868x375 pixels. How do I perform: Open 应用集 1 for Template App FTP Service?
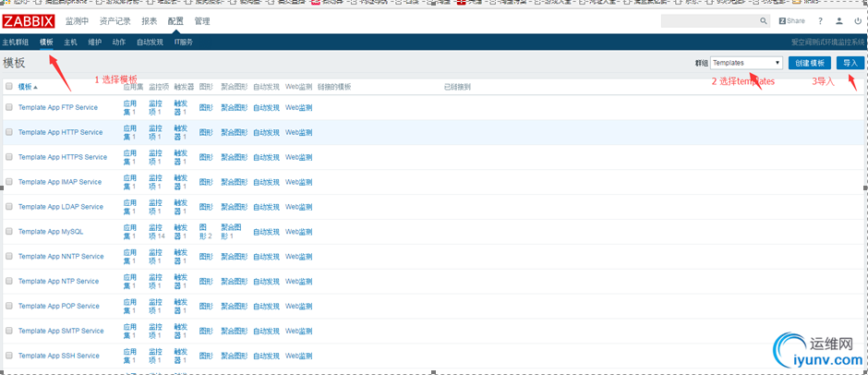click(129, 107)
